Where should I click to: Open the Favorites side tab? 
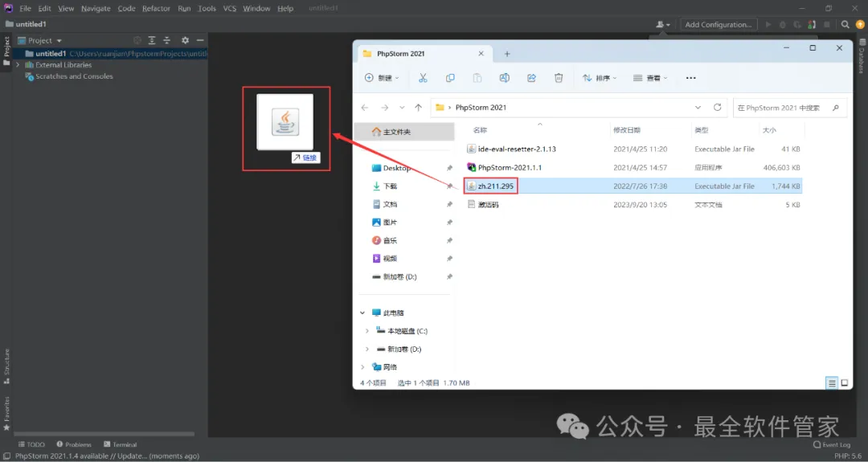[x=6, y=413]
